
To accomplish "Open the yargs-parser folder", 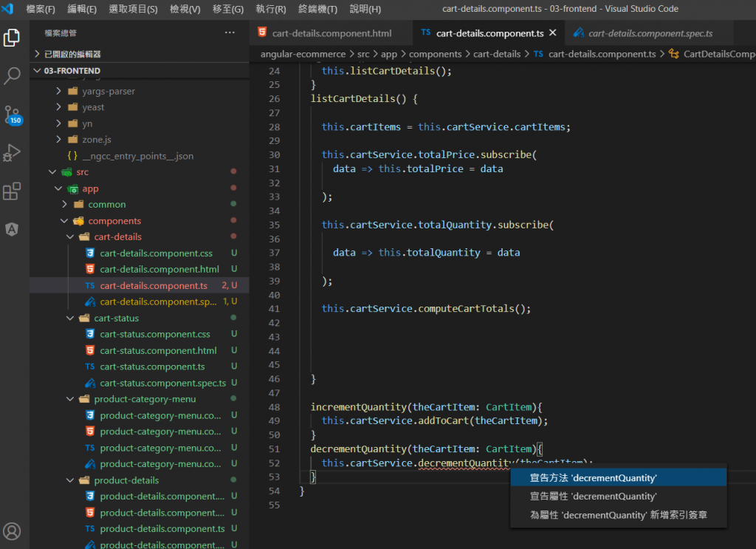I will click(x=108, y=92).
